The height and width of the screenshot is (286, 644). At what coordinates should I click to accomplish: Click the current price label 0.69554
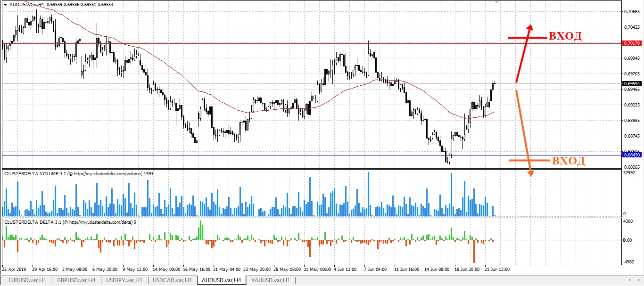pyautogui.click(x=632, y=83)
